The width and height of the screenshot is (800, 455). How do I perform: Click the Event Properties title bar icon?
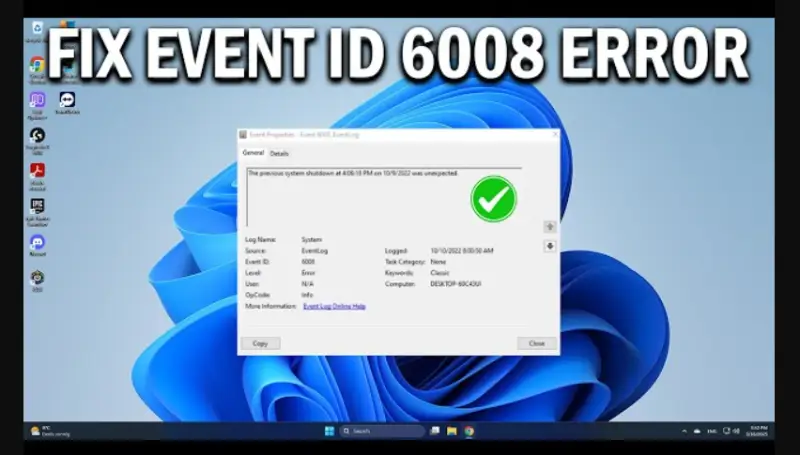click(x=243, y=135)
